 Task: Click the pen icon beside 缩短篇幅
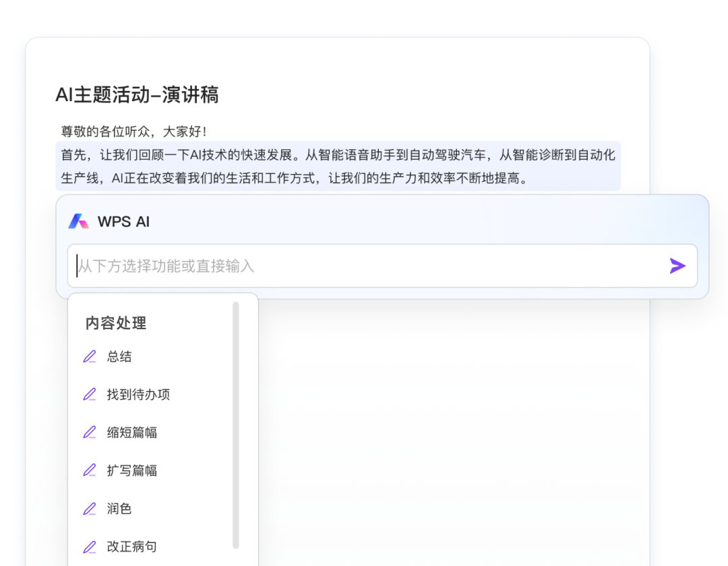(90, 432)
